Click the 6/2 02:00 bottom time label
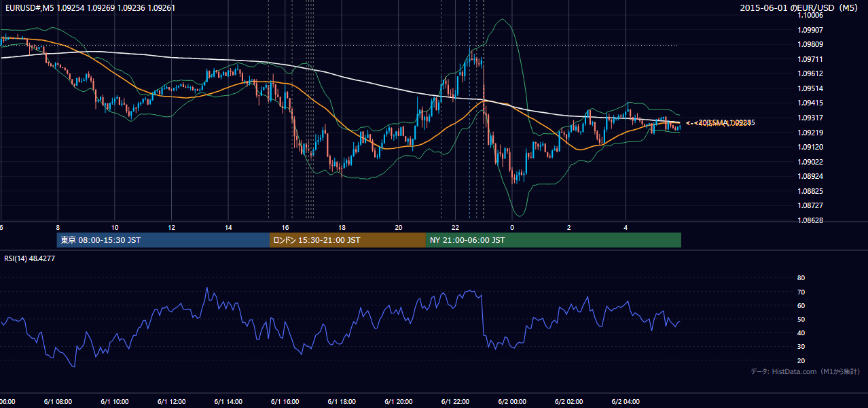The width and height of the screenshot is (868, 408). tap(569, 401)
